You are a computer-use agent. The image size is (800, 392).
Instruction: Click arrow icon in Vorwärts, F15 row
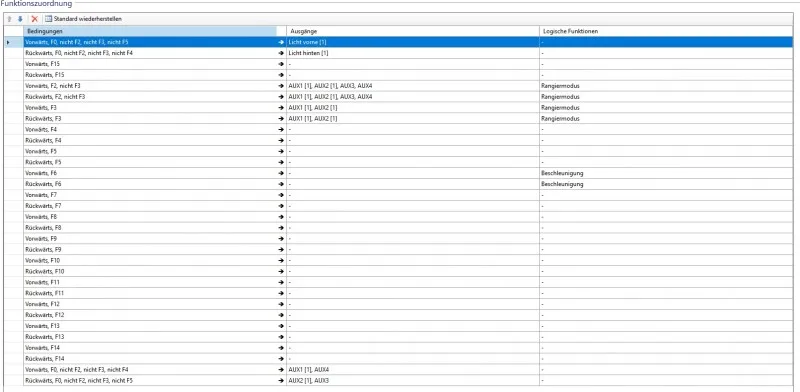pos(281,64)
